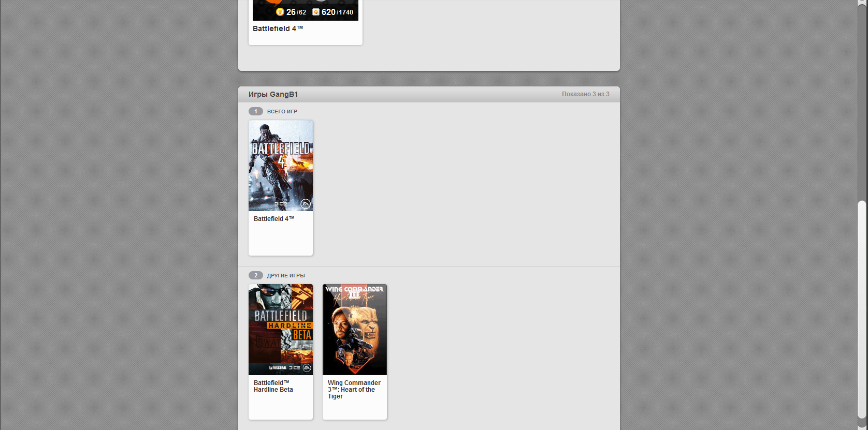Open the Battlefield 4 cover art thumbnail
This screenshot has width=868, height=430.
point(281,166)
